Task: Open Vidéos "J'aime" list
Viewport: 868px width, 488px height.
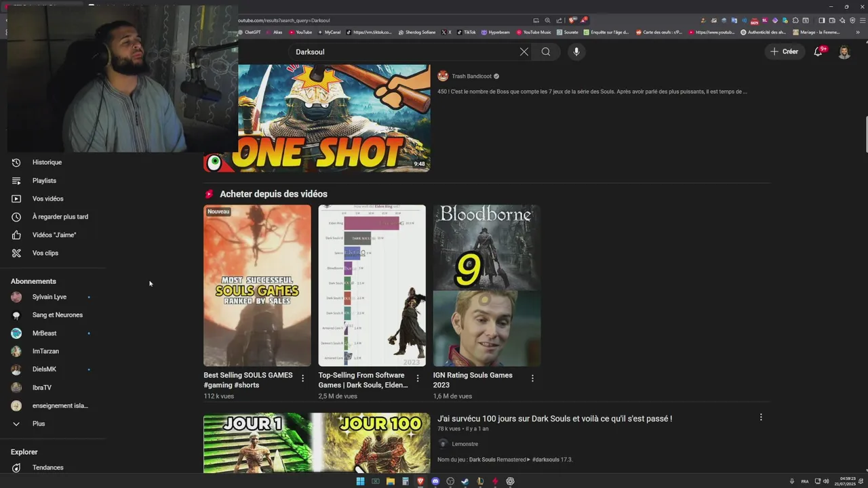Action: pyautogui.click(x=54, y=235)
